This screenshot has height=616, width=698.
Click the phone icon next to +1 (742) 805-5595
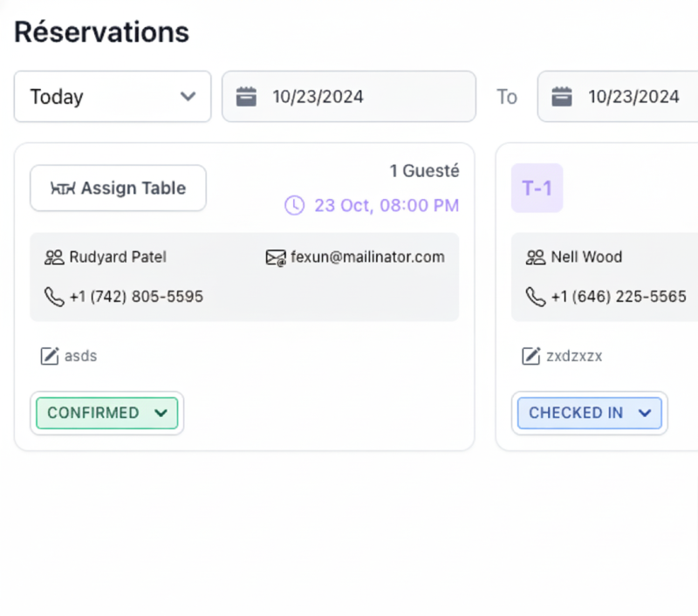tap(52, 297)
